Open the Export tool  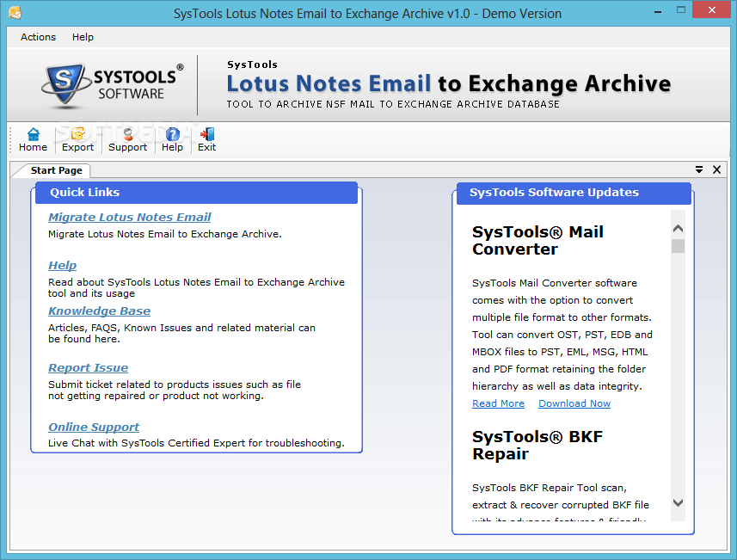coord(77,139)
